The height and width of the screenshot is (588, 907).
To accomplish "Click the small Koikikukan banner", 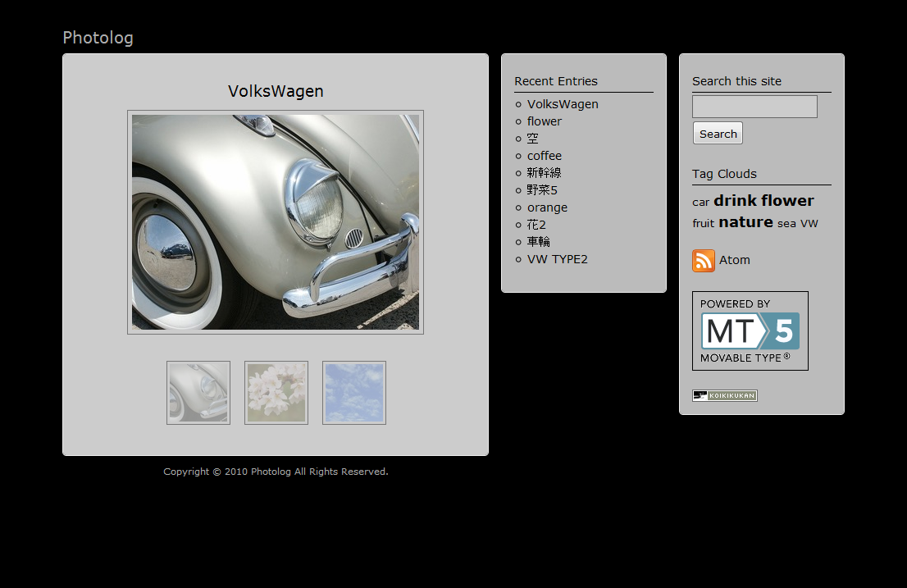I will click(x=725, y=395).
